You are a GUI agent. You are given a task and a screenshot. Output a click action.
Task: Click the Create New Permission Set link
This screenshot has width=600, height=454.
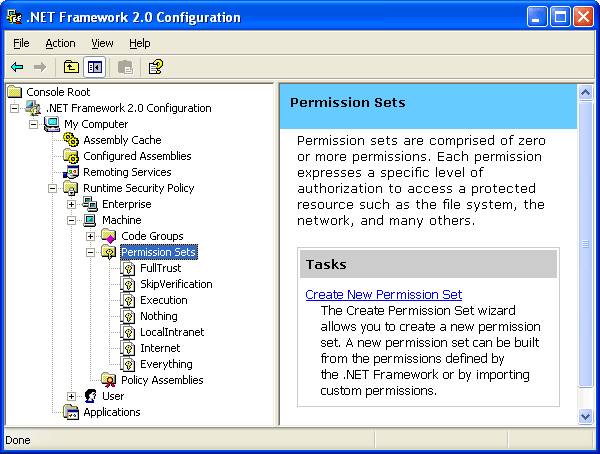[383, 294]
